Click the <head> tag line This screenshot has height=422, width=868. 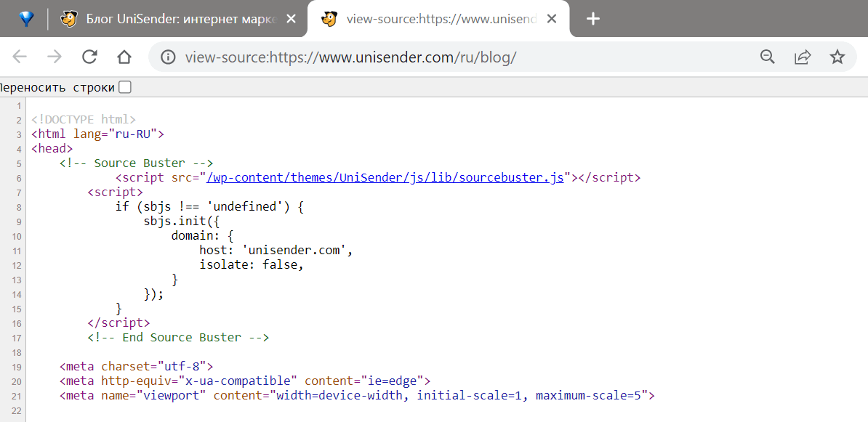(x=52, y=149)
